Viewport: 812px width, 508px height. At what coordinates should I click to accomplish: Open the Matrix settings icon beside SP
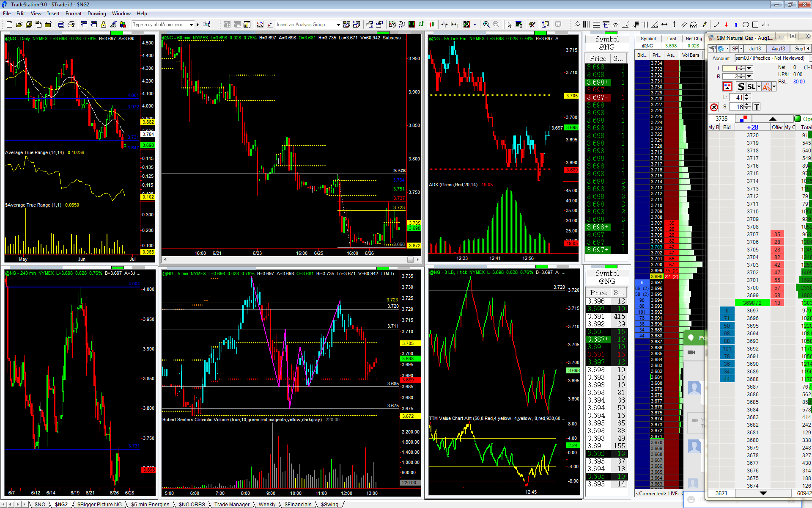point(712,49)
